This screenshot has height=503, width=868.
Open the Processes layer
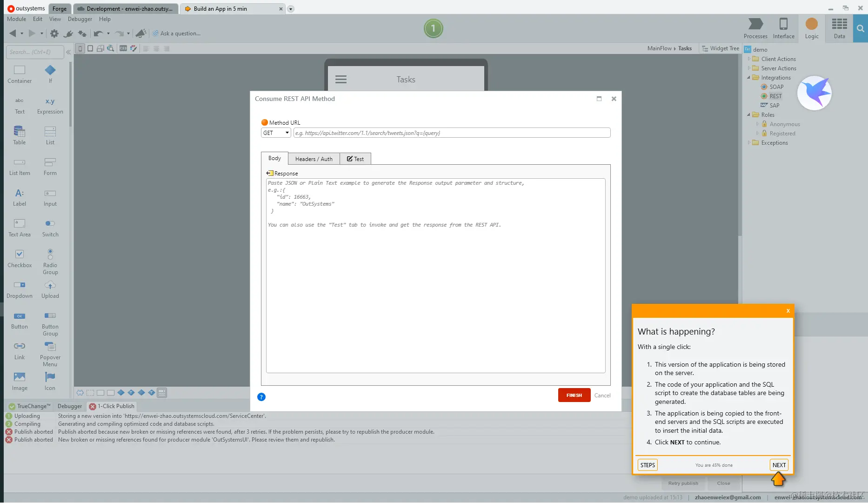pos(755,28)
